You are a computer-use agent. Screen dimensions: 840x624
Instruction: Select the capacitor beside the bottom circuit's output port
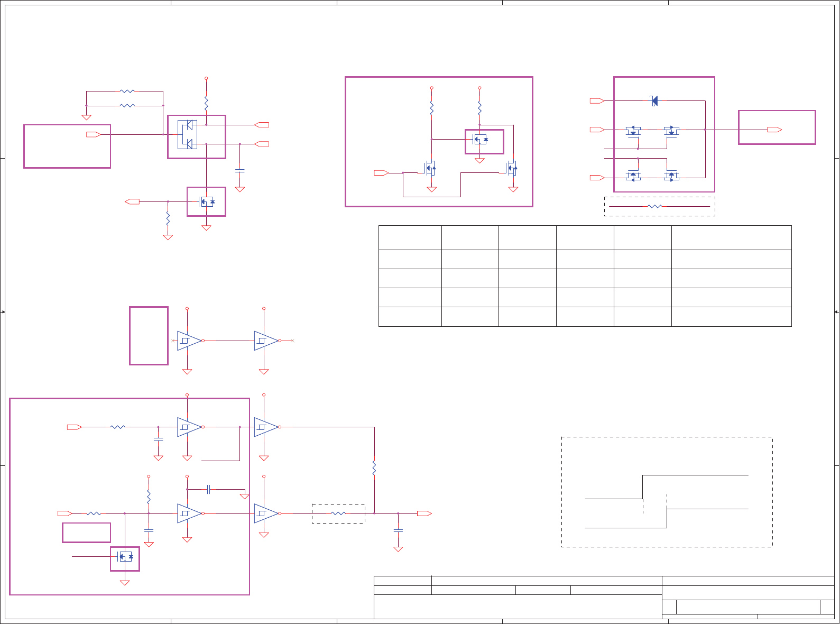click(x=398, y=530)
